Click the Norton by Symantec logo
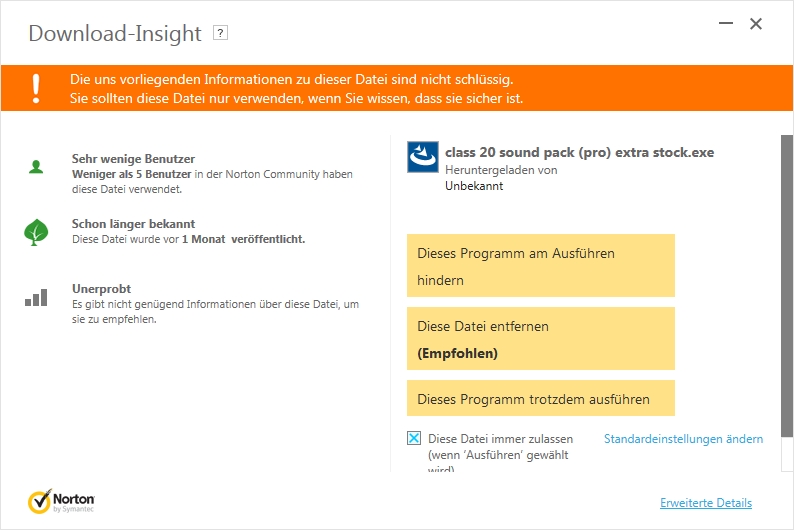Viewport: 794px width, 530px height. tap(62, 500)
